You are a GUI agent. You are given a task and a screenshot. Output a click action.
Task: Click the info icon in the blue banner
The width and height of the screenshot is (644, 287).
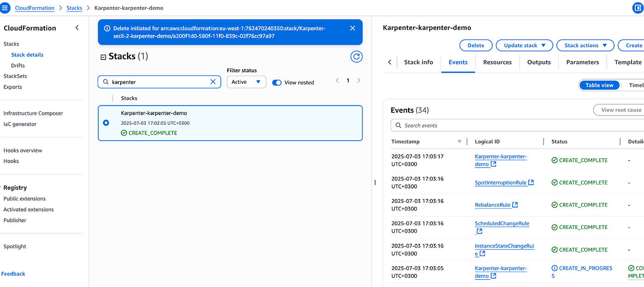(x=107, y=28)
